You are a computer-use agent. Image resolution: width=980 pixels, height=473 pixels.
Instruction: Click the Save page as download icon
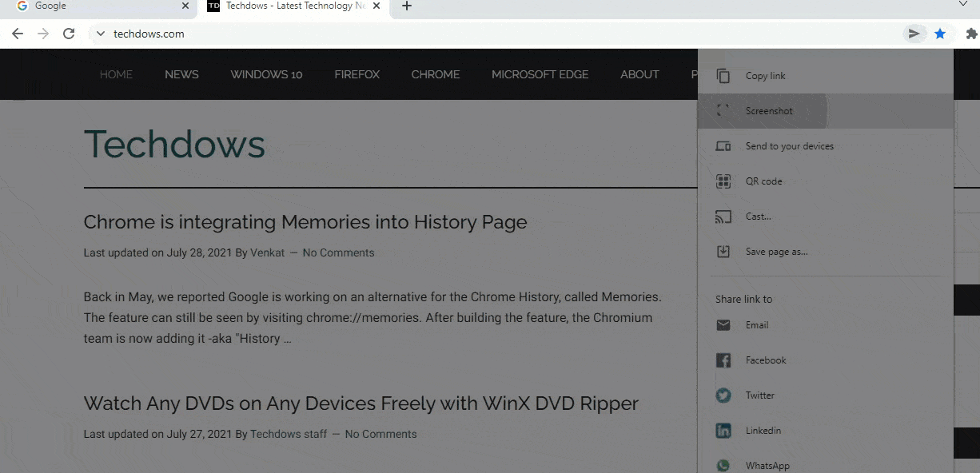[x=723, y=252]
